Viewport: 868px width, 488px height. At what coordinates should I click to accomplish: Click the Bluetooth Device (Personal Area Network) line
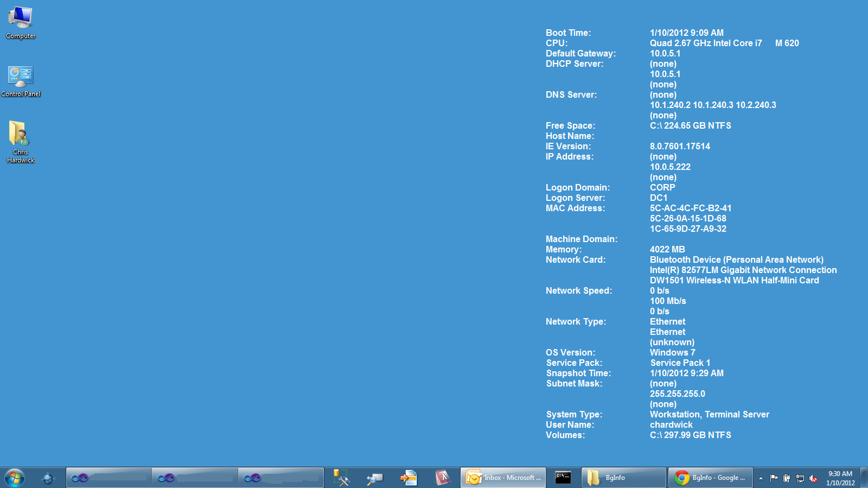tap(737, 259)
